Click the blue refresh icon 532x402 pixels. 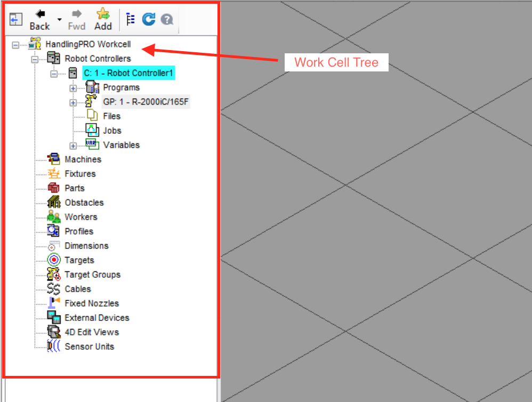(149, 19)
